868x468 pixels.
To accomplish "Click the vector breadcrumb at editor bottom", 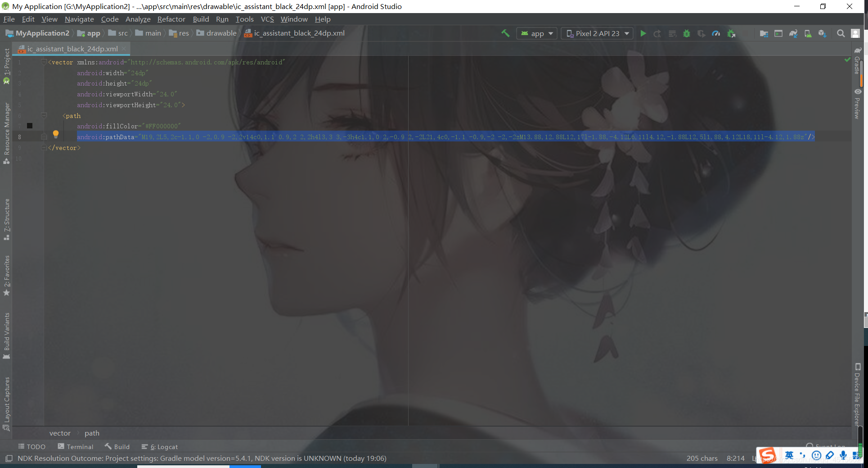I will 60,433.
